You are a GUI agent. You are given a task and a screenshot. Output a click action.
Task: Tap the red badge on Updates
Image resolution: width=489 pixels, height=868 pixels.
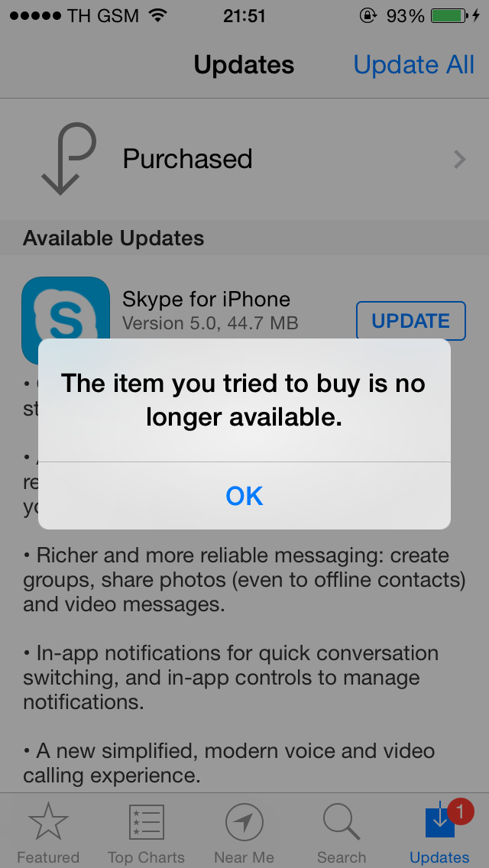click(460, 812)
